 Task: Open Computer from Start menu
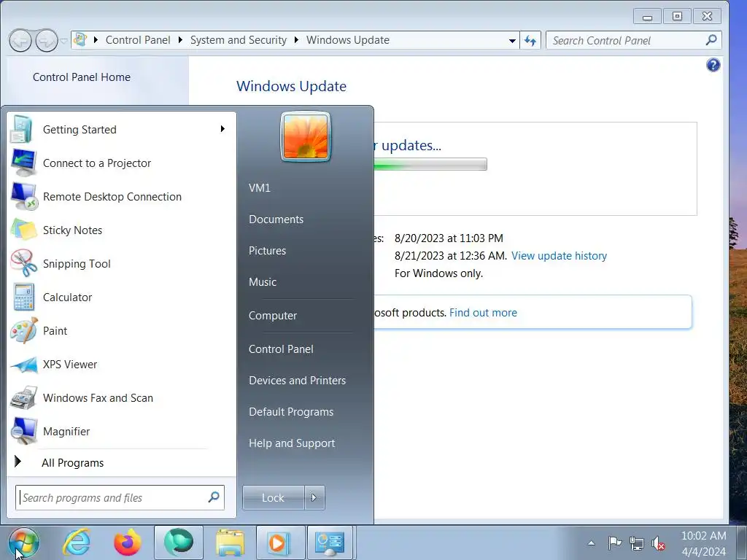tap(273, 315)
